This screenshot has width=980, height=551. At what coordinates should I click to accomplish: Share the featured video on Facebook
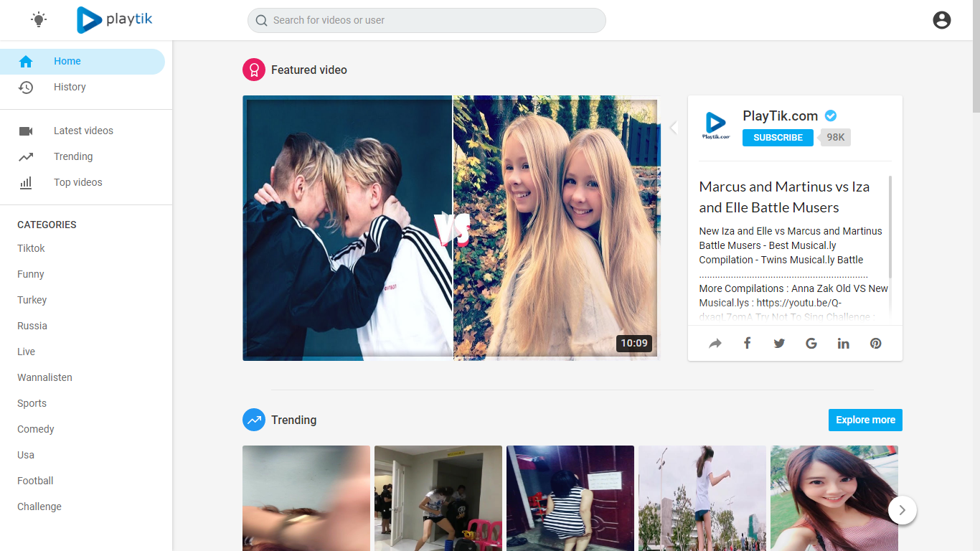(747, 343)
